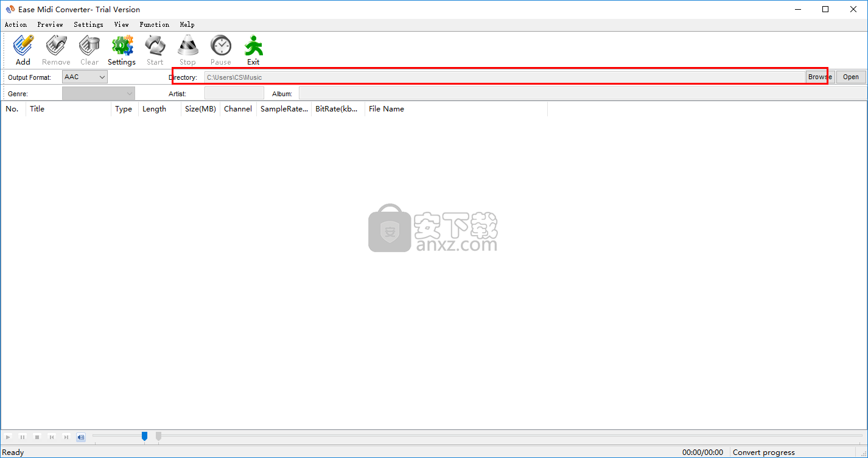Click the Artist input field
868x458 pixels.
234,93
